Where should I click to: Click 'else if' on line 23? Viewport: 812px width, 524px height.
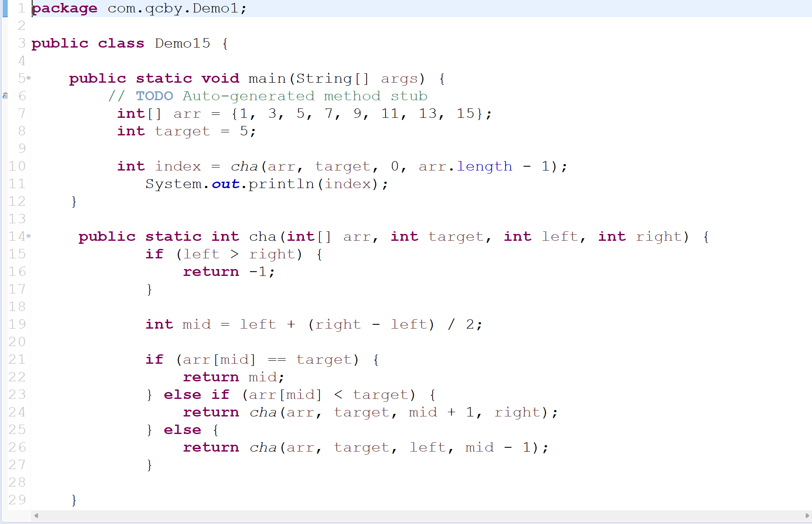click(x=197, y=395)
